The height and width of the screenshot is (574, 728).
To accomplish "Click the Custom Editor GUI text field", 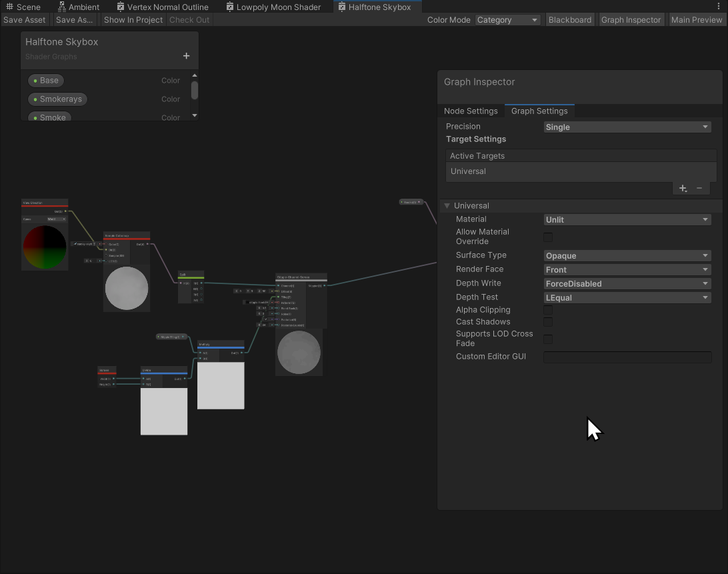I will point(627,357).
